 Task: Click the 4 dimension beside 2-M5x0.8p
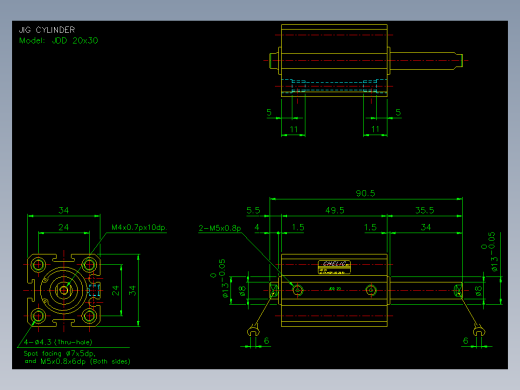pyautogui.click(x=257, y=227)
